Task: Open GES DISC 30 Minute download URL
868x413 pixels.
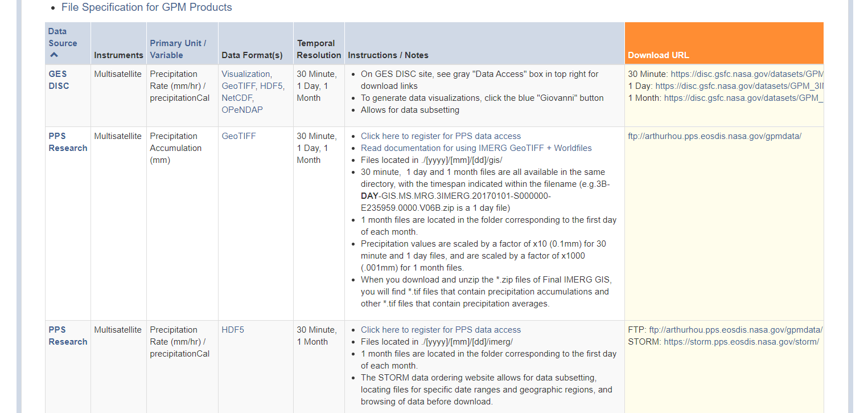Action: point(747,74)
